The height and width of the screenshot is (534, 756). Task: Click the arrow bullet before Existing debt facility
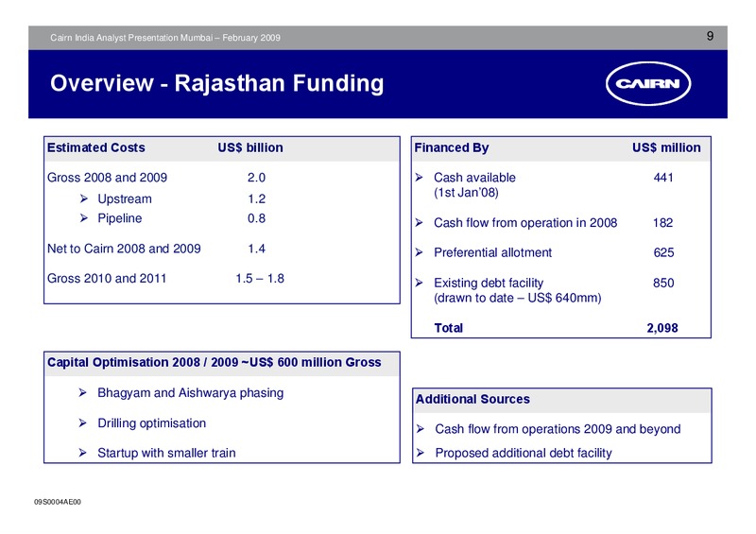coord(420,283)
